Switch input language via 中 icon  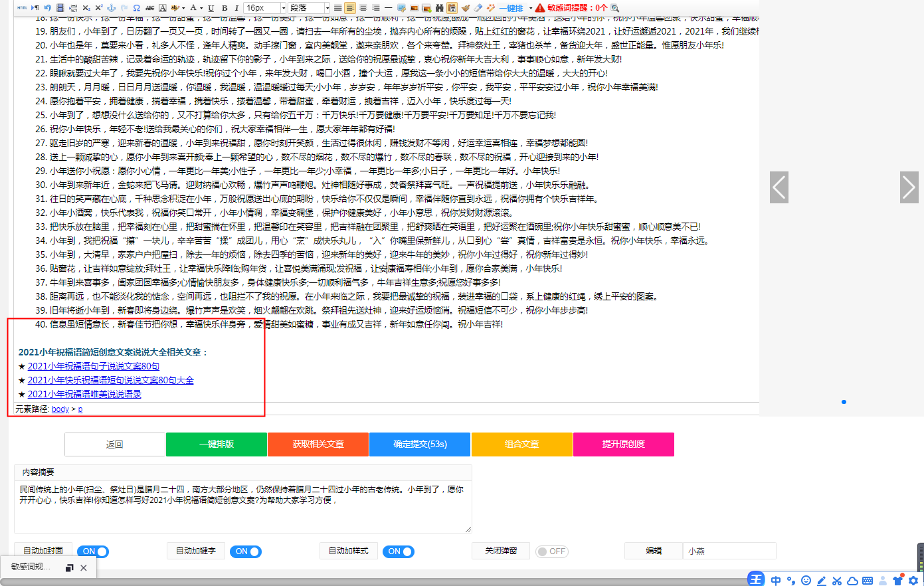tap(776, 581)
